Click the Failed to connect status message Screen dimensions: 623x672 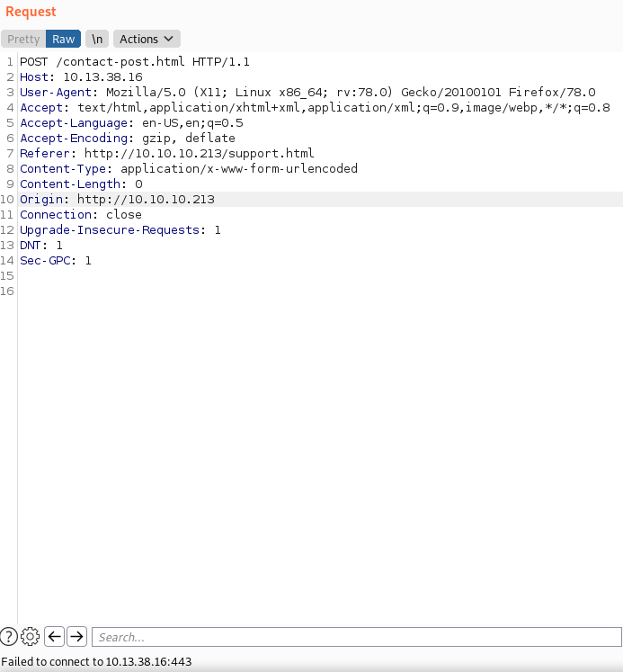click(x=96, y=661)
